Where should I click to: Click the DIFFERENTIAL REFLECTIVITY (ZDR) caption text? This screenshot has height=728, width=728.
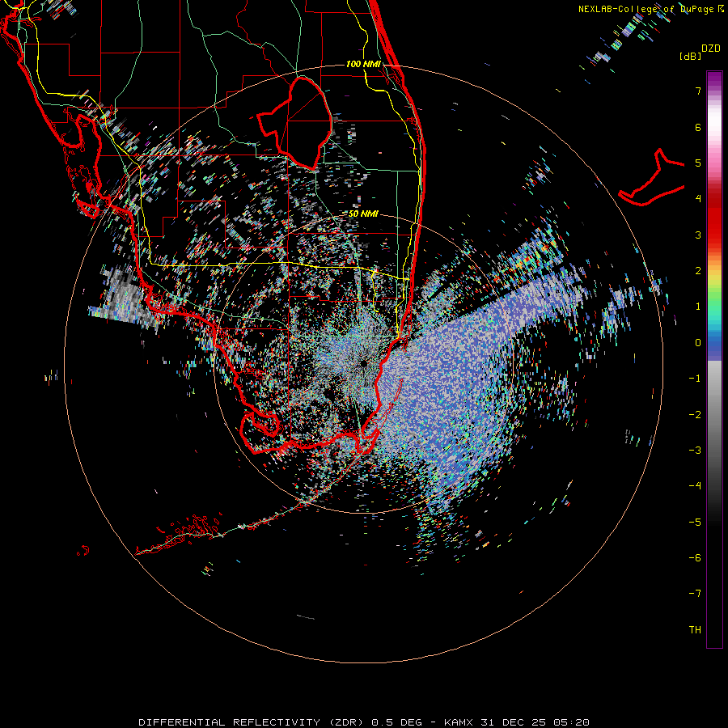point(252,722)
